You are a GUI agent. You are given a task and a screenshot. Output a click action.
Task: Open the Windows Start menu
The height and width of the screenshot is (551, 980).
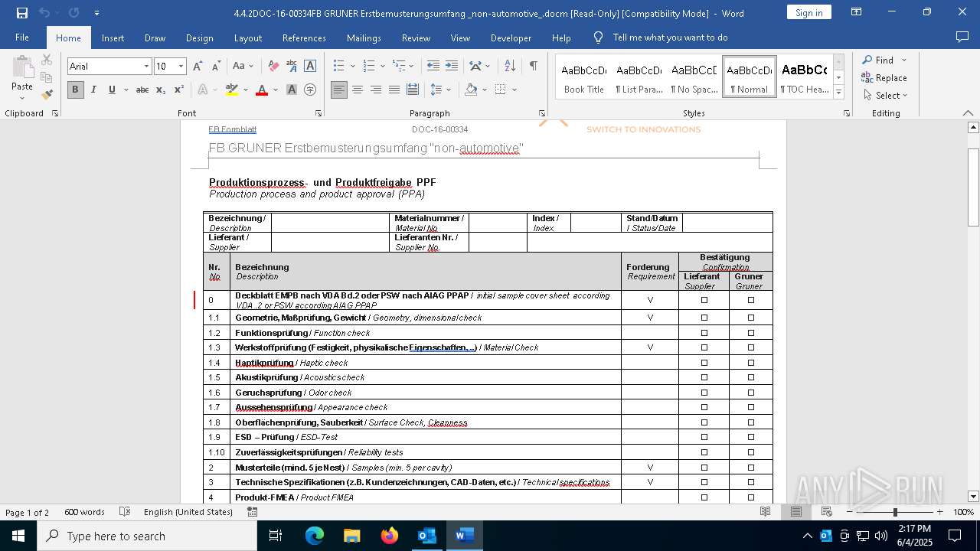click(18, 536)
